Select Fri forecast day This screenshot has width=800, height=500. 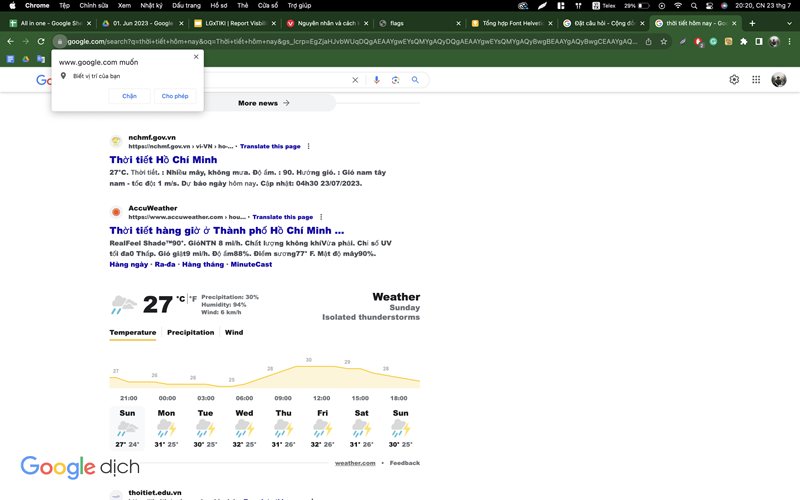(322, 428)
